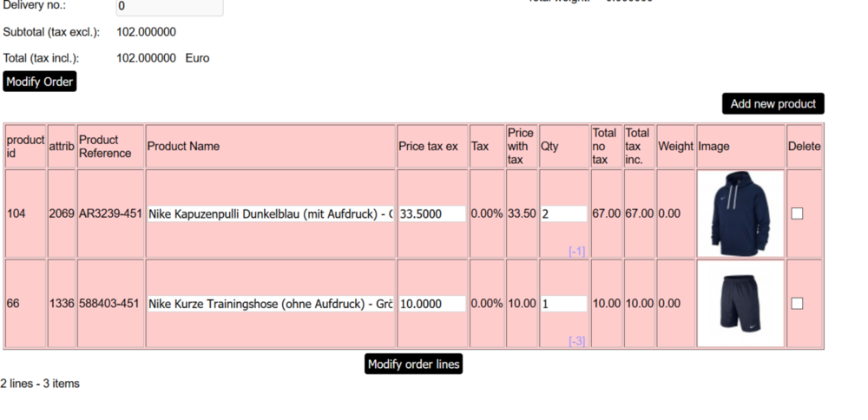The height and width of the screenshot is (420, 868).
Task: Open the Nike shorts product image
Action: pos(740,304)
